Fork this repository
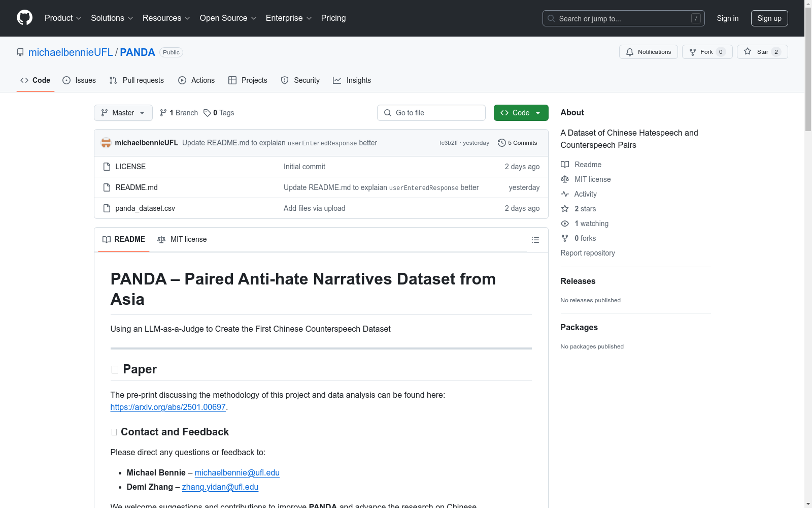 tap(707, 52)
